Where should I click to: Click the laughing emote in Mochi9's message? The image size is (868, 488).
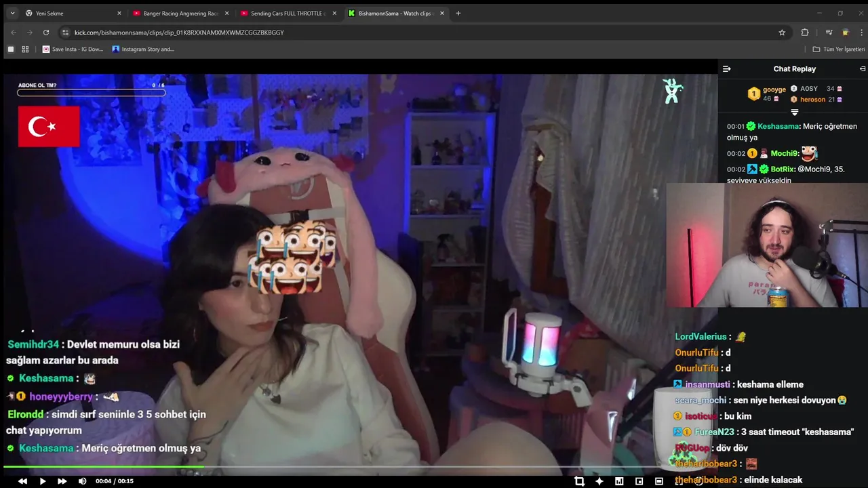click(x=809, y=153)
